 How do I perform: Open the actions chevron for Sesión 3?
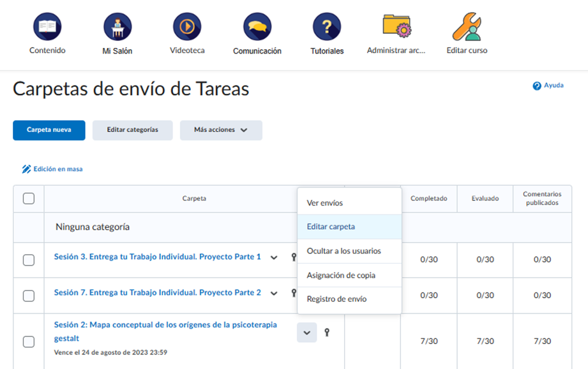point(275,257)
